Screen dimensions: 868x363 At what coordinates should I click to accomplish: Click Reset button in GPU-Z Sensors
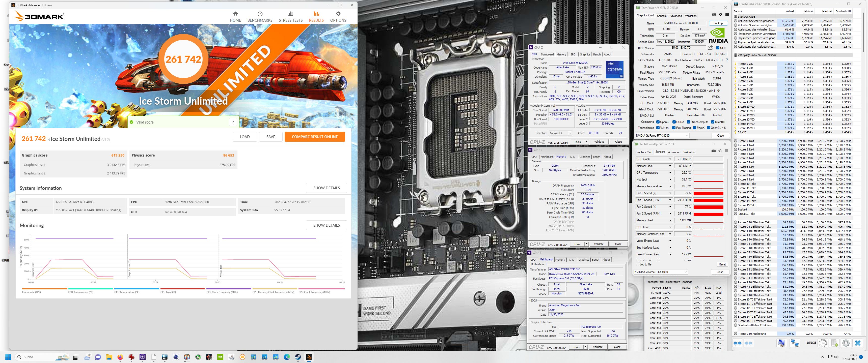[722, 264]
